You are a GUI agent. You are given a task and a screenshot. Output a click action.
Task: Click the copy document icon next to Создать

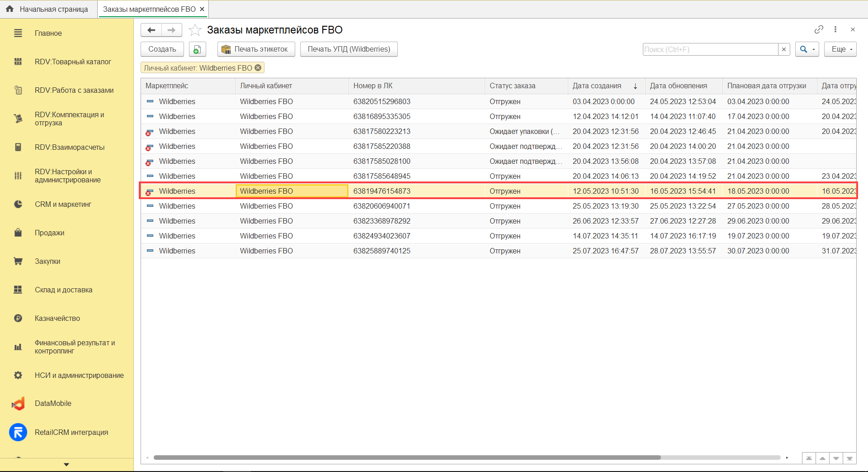pos(197,49)
